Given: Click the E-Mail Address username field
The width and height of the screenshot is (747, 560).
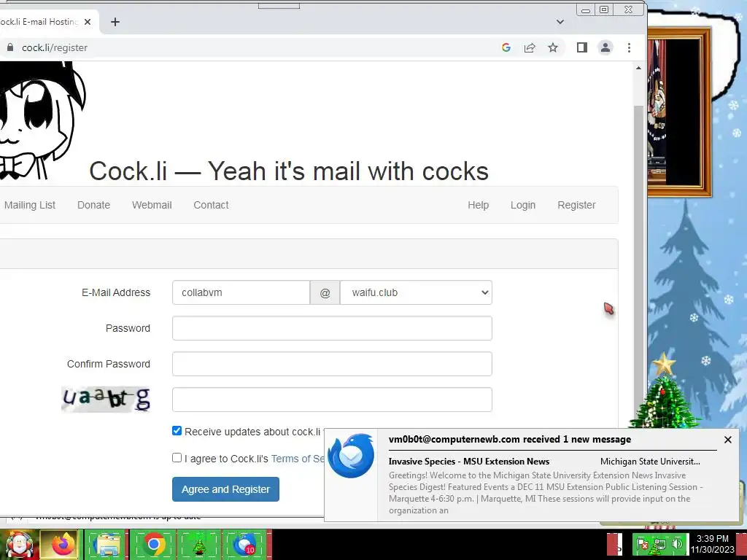Looking at the screenshot, I should click(x=241, y=292).
